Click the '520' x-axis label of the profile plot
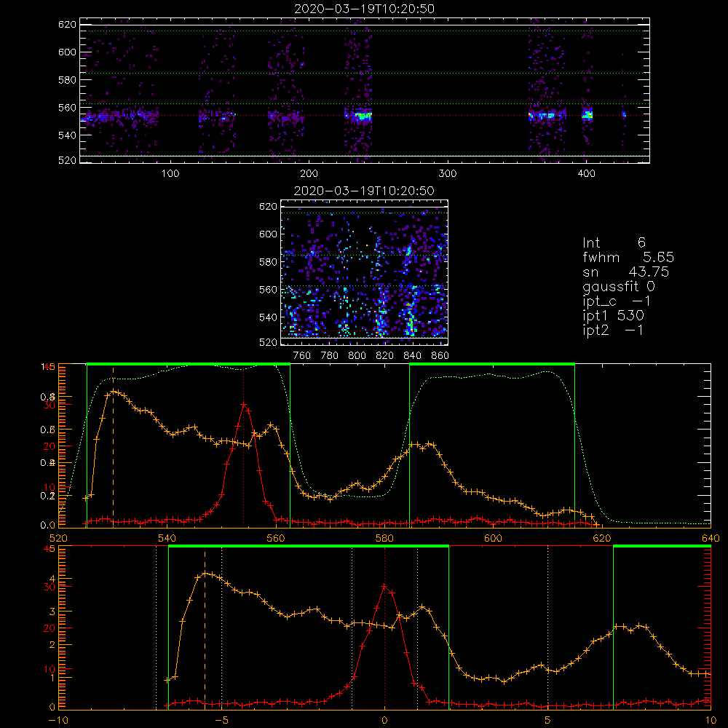 [58, 538]
